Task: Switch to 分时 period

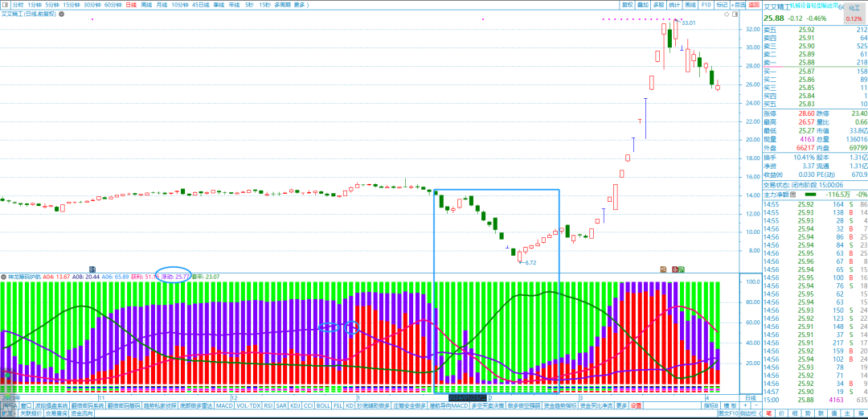Action: 18,5
